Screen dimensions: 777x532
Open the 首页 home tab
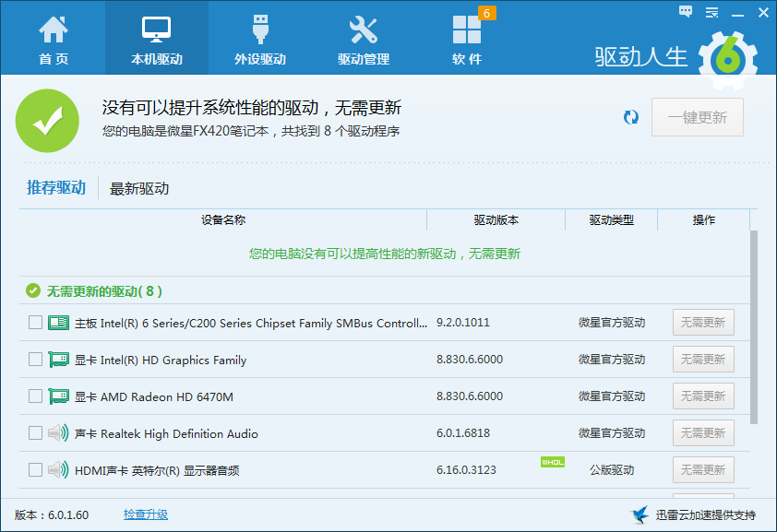click(53, 39)
